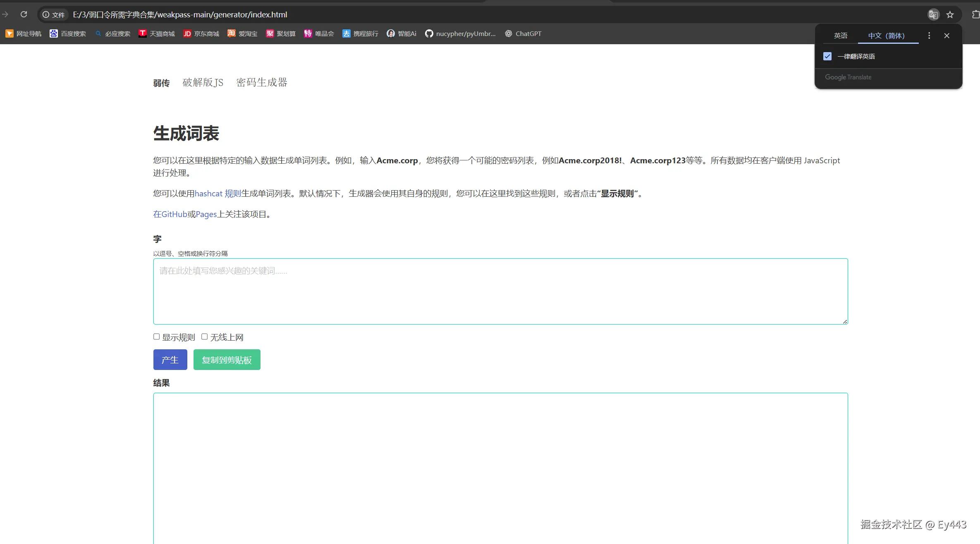Open the 天猫商城 bookmark
980x544 pixels.
[157, 33]
